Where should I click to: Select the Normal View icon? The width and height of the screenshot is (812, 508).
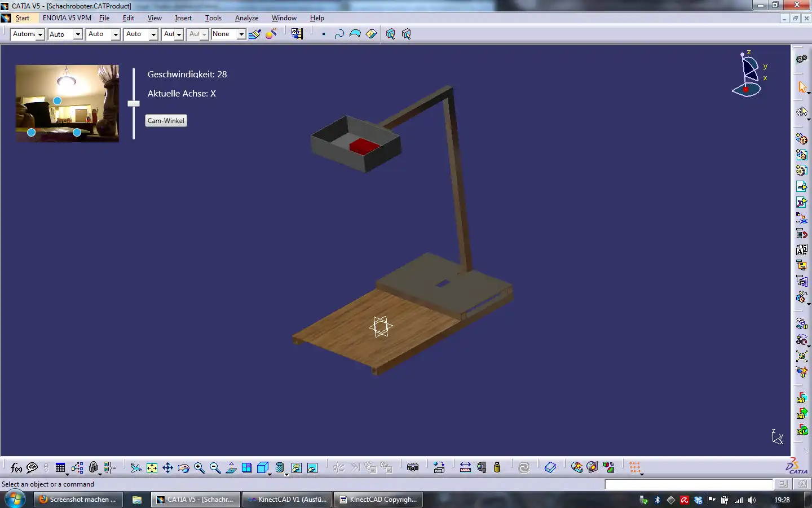tap(231, 467)
